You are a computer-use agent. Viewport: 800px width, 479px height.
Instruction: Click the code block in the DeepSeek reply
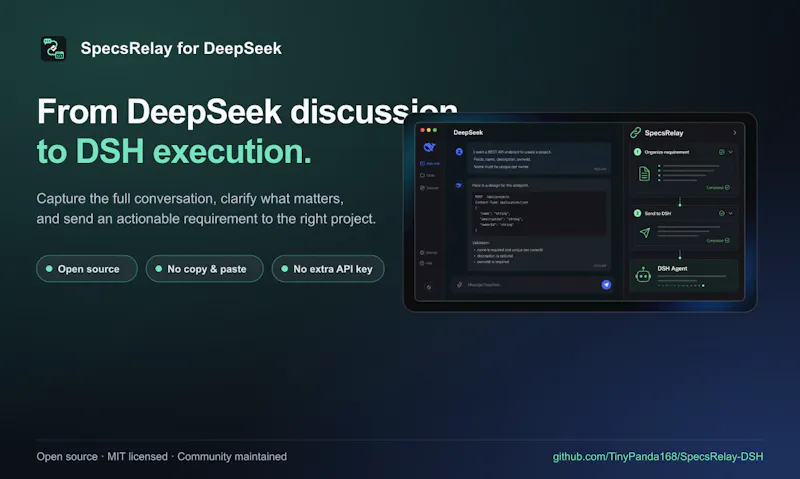(x=538, y=213)
